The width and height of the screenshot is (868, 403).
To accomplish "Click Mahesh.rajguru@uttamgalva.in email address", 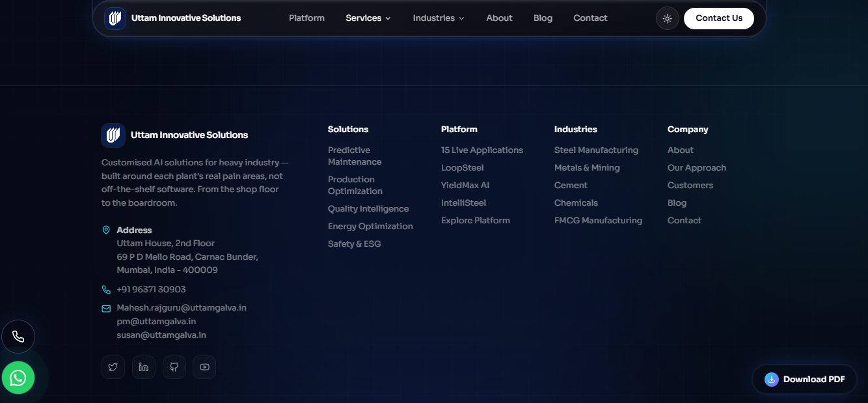I will click(182, 308).
